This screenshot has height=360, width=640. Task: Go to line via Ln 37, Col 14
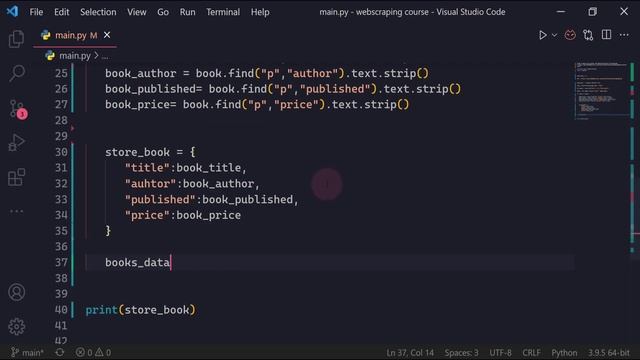(x=410, y=353)
